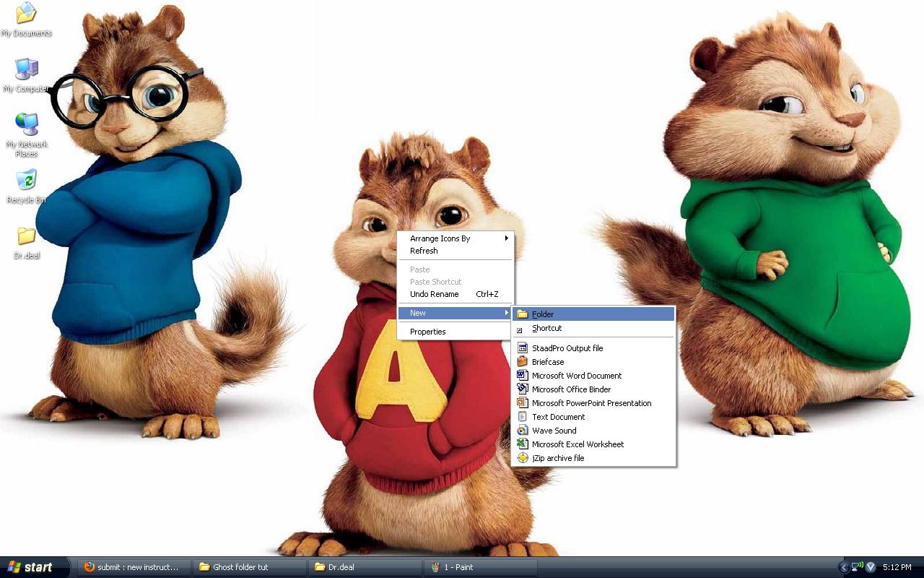
Task: Click the greyed-out Paste entry
Action: click(455, 269)
